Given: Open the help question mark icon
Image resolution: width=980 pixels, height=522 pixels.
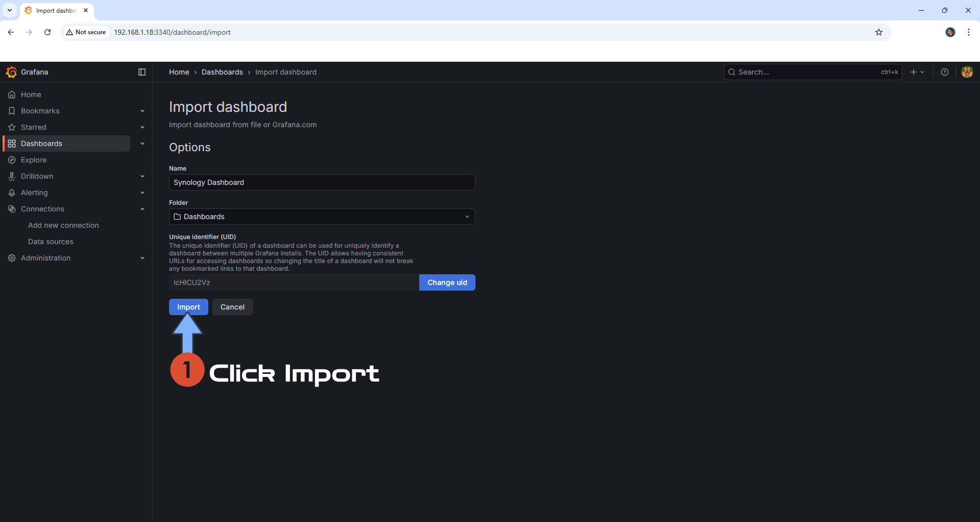Looking at the screenshot, I should point(944,72).
